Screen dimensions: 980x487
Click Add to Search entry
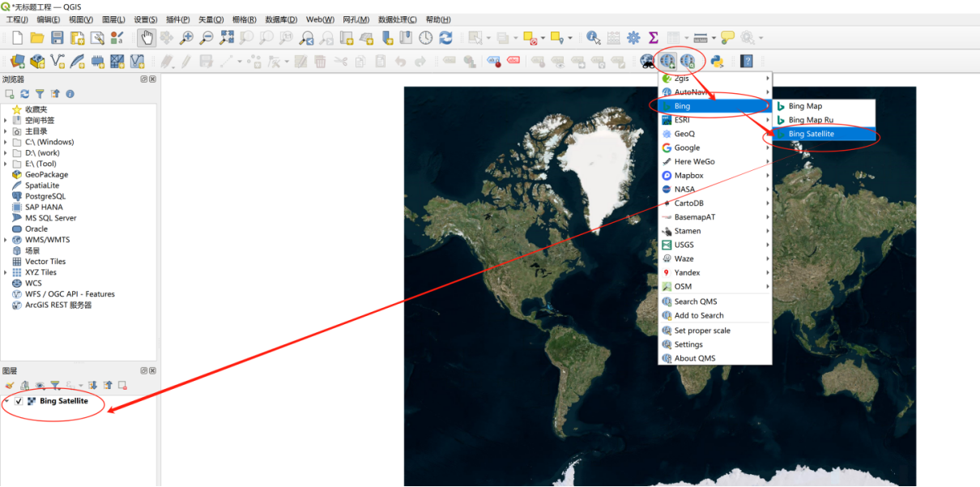[715, 315]
